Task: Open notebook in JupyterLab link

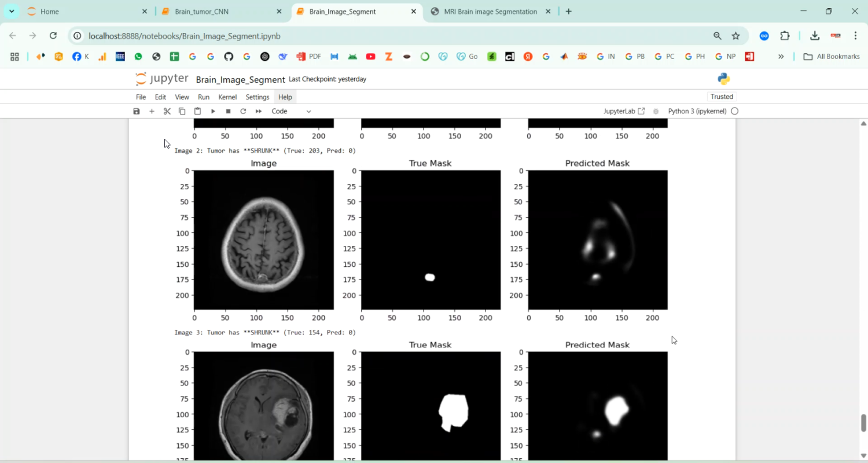Action: [624, 111]
